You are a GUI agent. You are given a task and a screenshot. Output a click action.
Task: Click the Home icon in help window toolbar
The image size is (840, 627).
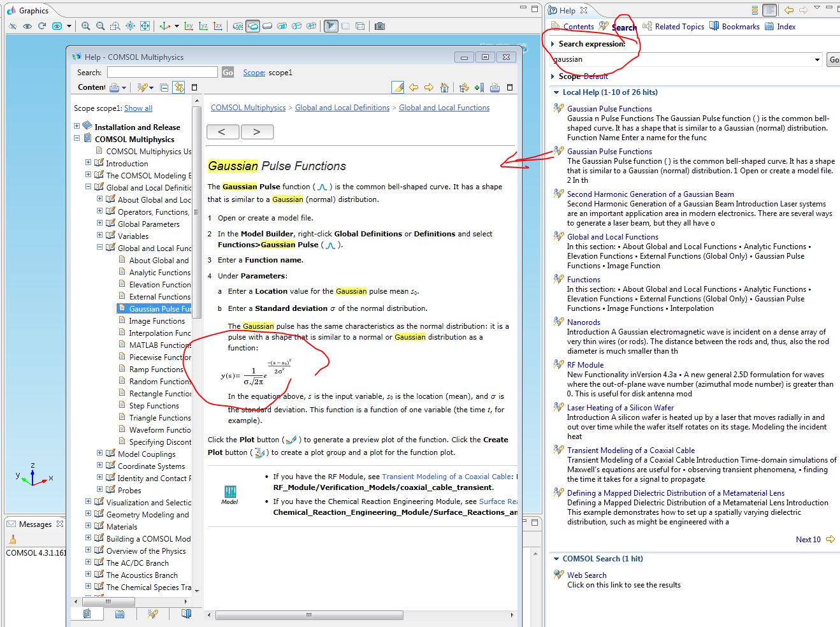point(445,87)
